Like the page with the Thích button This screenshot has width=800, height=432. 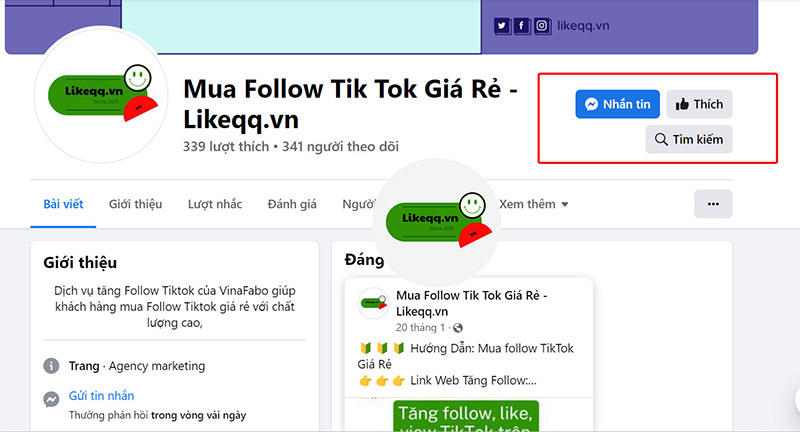(699, 104)
